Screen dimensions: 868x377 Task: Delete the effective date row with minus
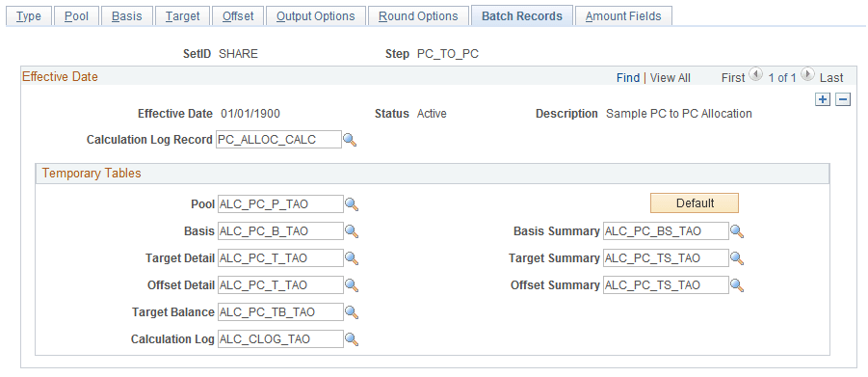click(x=843, y=100)
